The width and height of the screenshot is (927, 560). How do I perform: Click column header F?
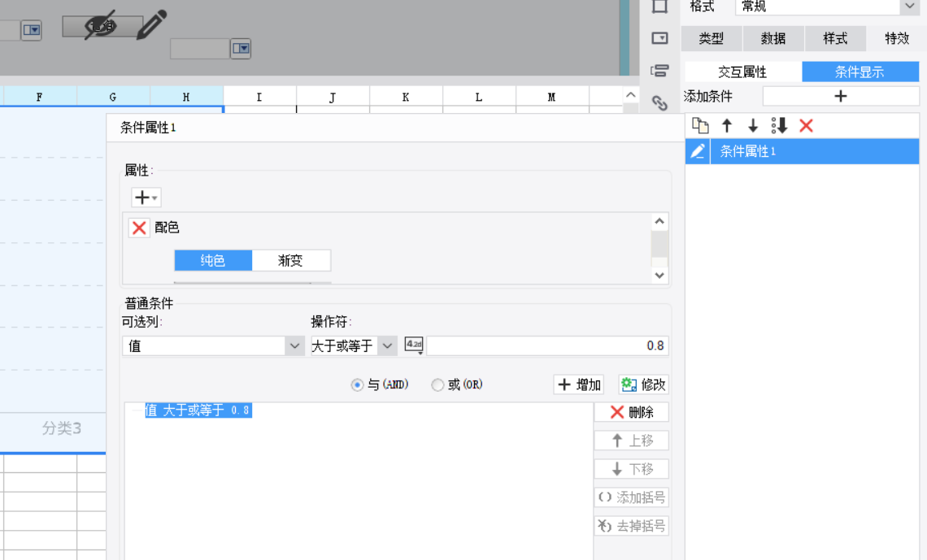pos(40,97)
